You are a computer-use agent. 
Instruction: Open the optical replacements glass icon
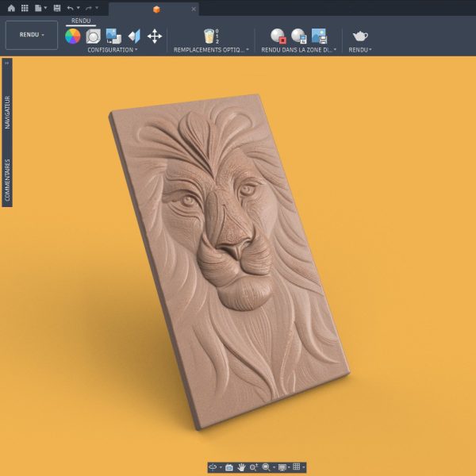tap(209, 36)
